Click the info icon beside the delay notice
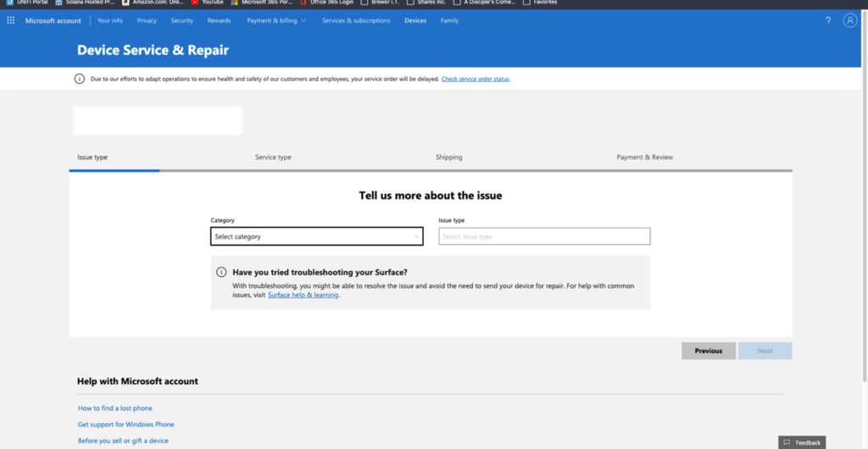This screenshot has height=449, width=868. [80, 79]
